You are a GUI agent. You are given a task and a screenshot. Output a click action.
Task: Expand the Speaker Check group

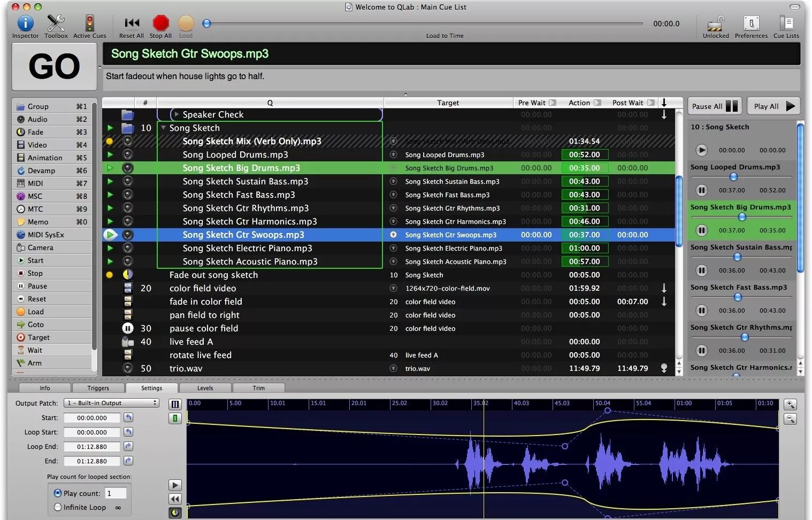[177, 114]
